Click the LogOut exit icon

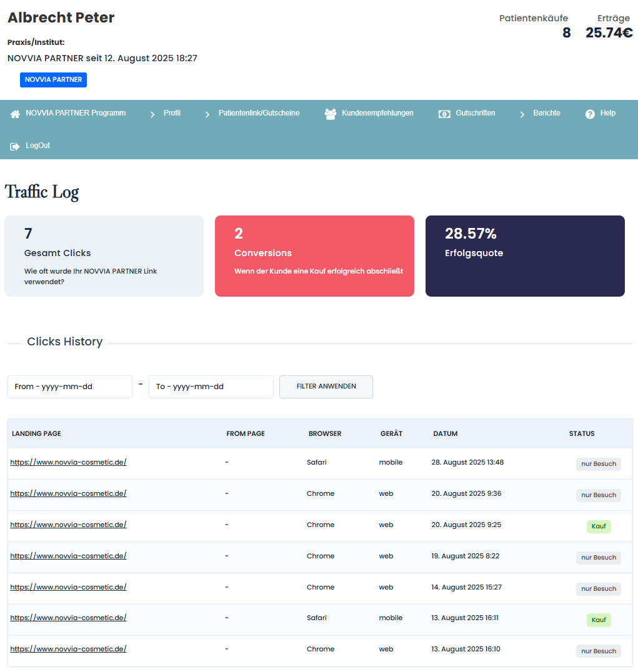coord(15,146)
